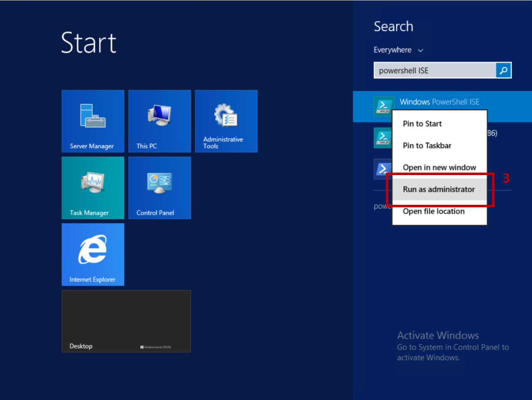
Task: Select Pin to Taskbar from context menu
Action: [x=439, y=146]
